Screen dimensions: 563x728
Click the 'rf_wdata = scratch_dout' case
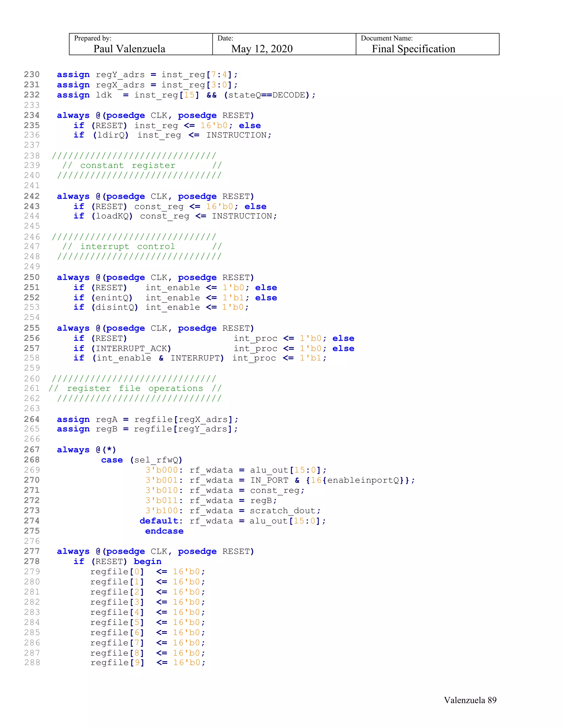click(233, 511)
